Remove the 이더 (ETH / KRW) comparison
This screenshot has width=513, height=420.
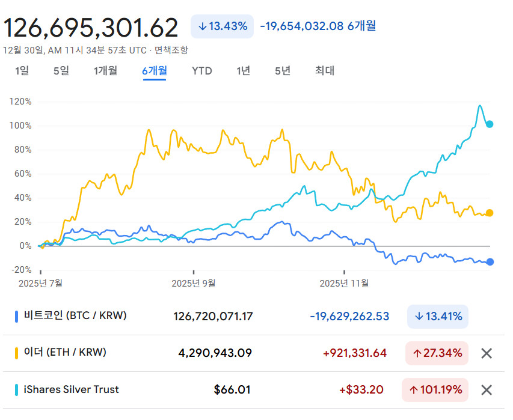(x=487, y=353)
